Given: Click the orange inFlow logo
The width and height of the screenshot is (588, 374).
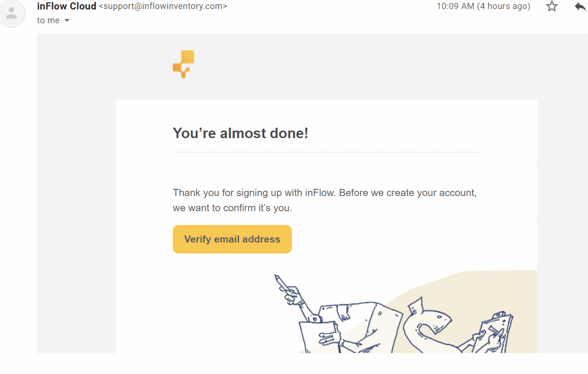Looking at the screenshot, I should point(184,64).
